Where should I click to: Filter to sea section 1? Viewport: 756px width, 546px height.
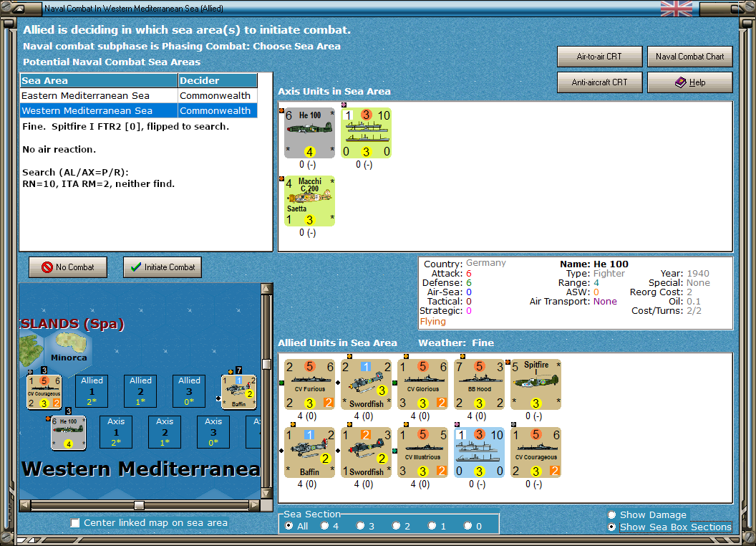click(x=432, y=526)
